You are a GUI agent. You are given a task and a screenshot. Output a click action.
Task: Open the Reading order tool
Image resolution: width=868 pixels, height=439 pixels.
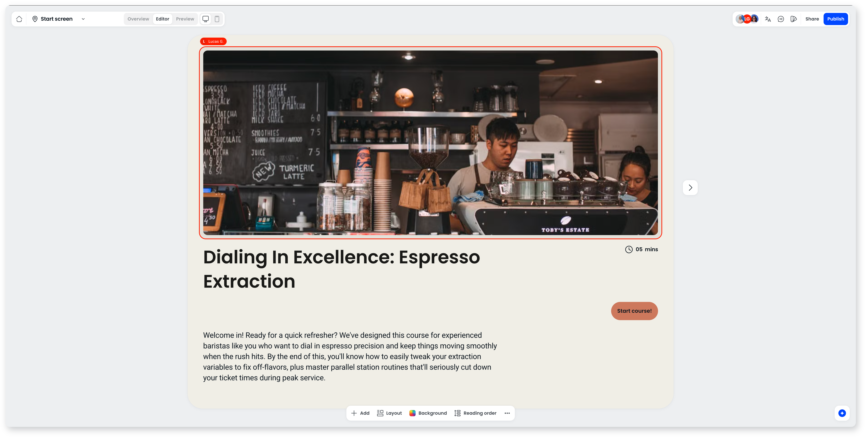[475, 413]
